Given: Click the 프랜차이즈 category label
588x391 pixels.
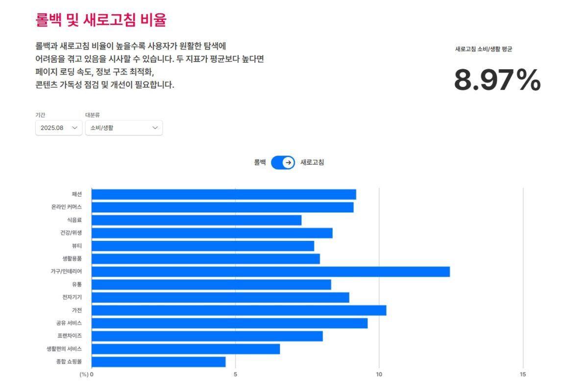Looking at the screenshot, I should coord(70,336).
